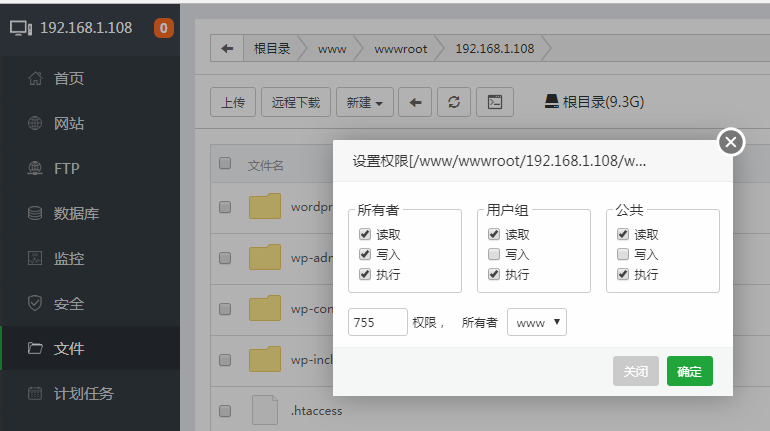Click the 文件名 column header
770x431 pixels.
click(x=266, y=166)
